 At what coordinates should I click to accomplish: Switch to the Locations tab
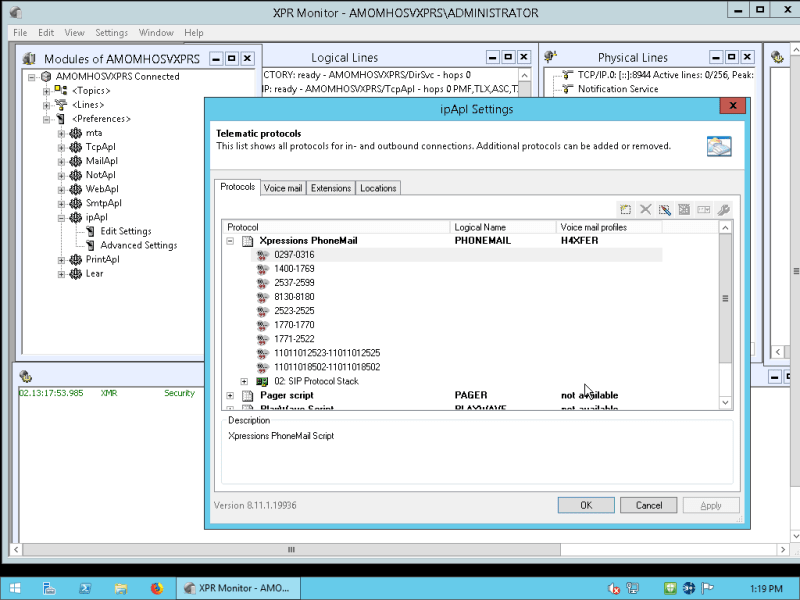(x=378, y=188)
